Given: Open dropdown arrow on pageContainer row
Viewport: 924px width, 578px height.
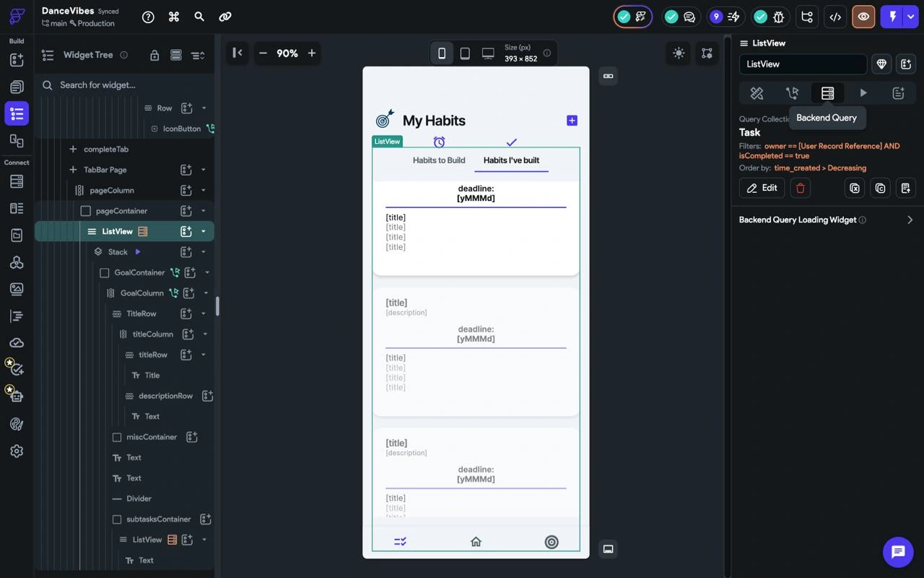Looking at the screenshot, I should (204, 211).
